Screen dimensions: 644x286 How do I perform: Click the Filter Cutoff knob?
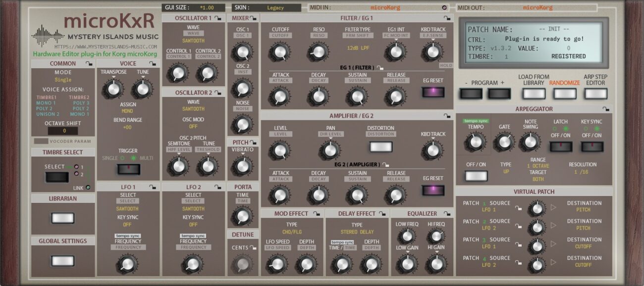pos(280,50)
